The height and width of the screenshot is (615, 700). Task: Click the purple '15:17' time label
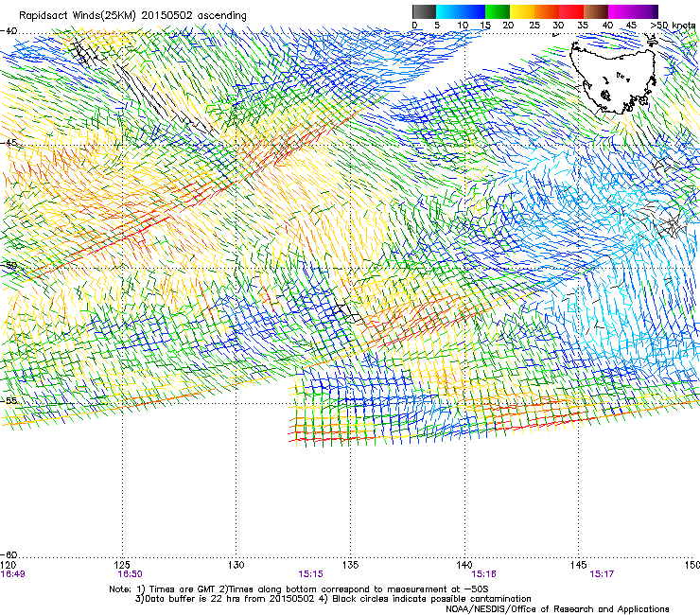click(x=602, y=574)
